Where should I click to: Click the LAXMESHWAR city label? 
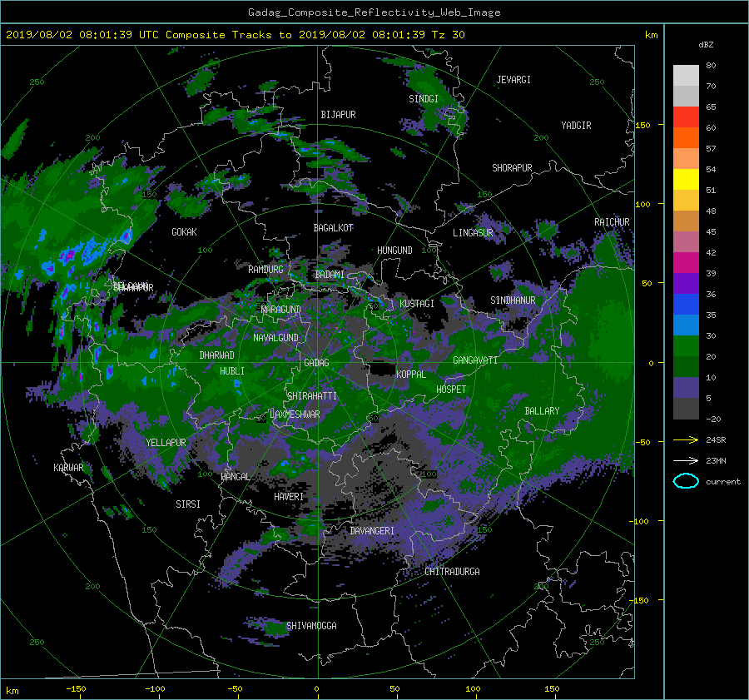(295, 415)
